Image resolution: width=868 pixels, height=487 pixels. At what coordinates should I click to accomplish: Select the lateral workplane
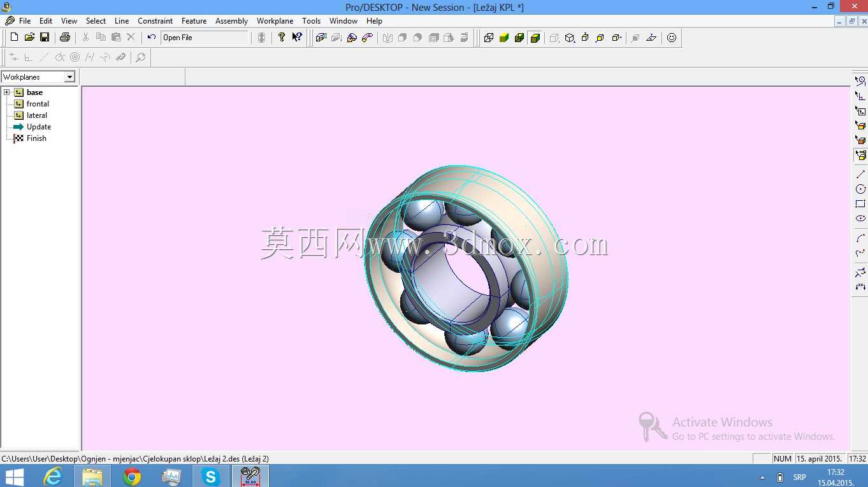point(37,115)
